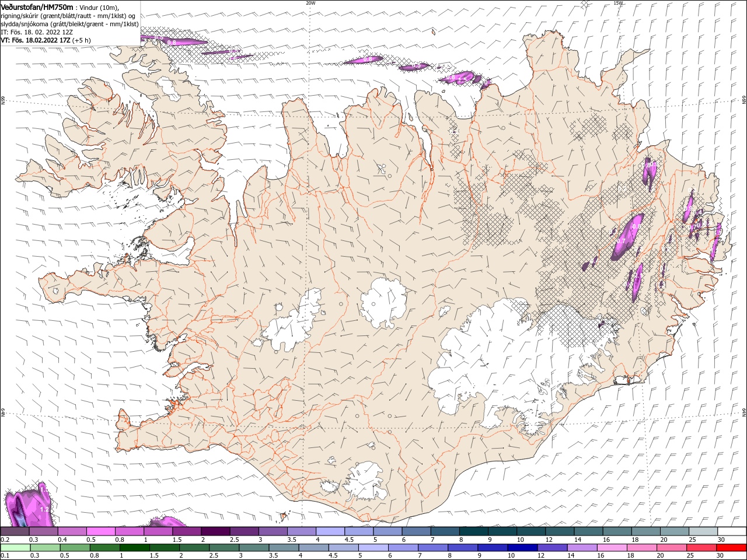Click the Veðurstofan/HM750m map title
The height and width of the screenshot is (560, 747).
[x=37, y=6]
